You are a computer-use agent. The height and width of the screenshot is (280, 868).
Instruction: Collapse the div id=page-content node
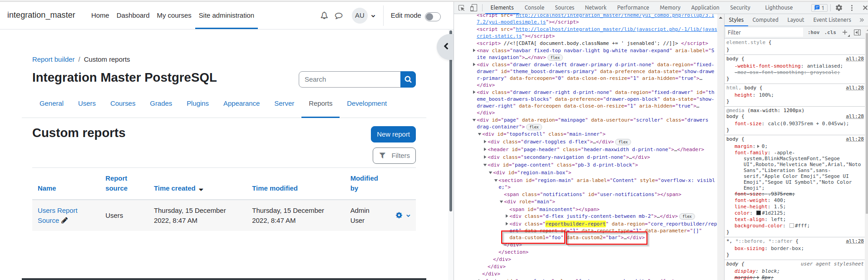(x=485, y=165)
